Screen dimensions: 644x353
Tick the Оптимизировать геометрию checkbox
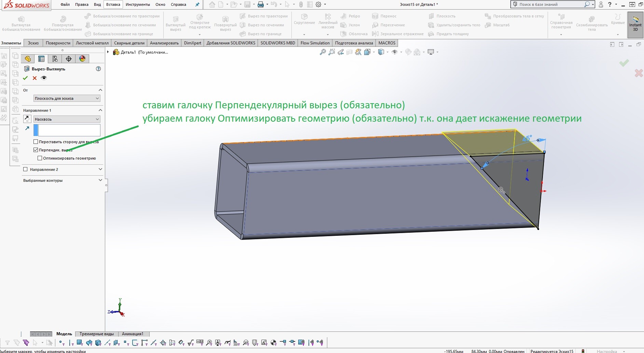tap(40, 158)
